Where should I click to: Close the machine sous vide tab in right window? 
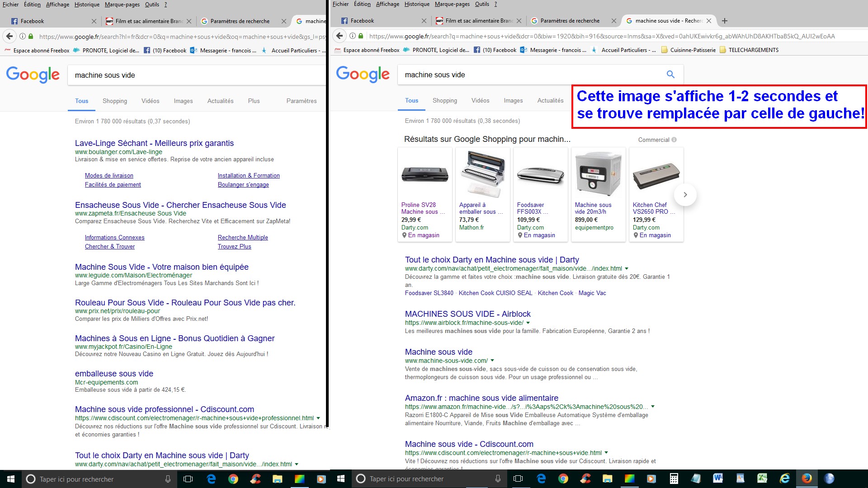[x=709, y=21]
